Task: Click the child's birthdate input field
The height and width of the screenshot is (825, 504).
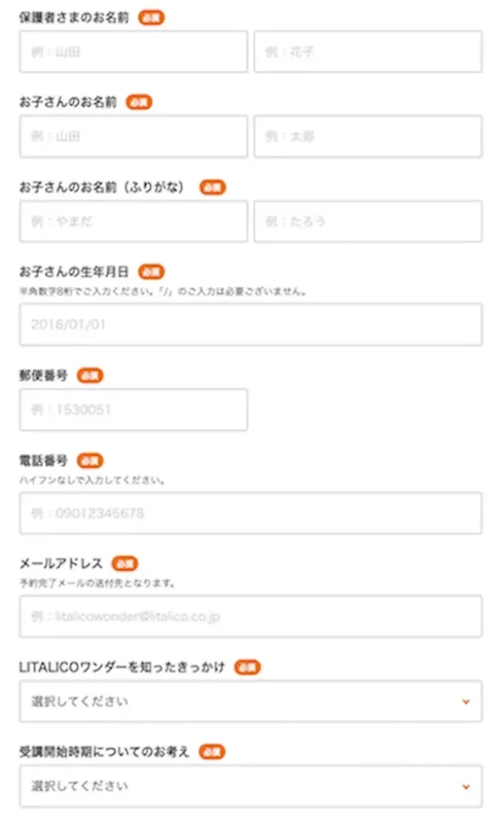Action: (x=250, y=324)
